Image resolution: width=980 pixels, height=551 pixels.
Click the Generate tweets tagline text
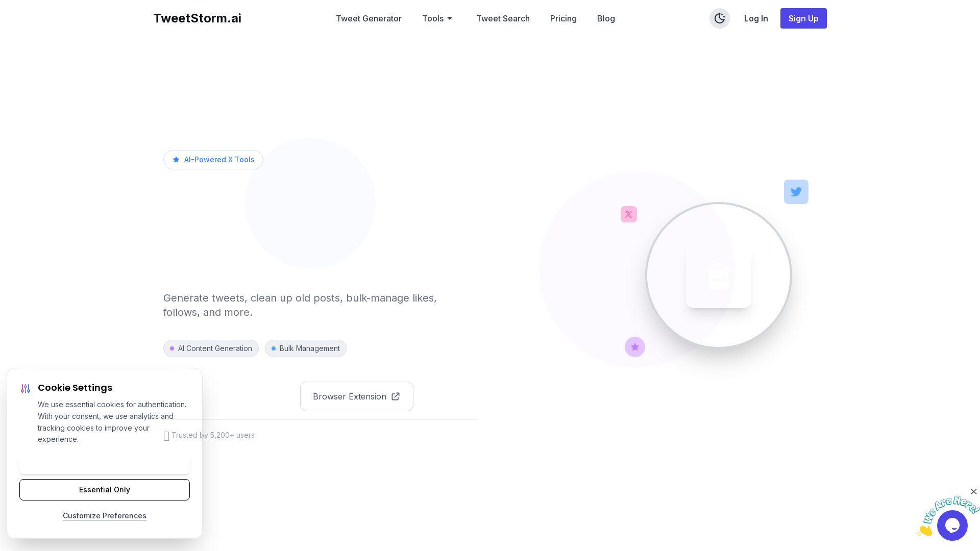click(300, 305)
